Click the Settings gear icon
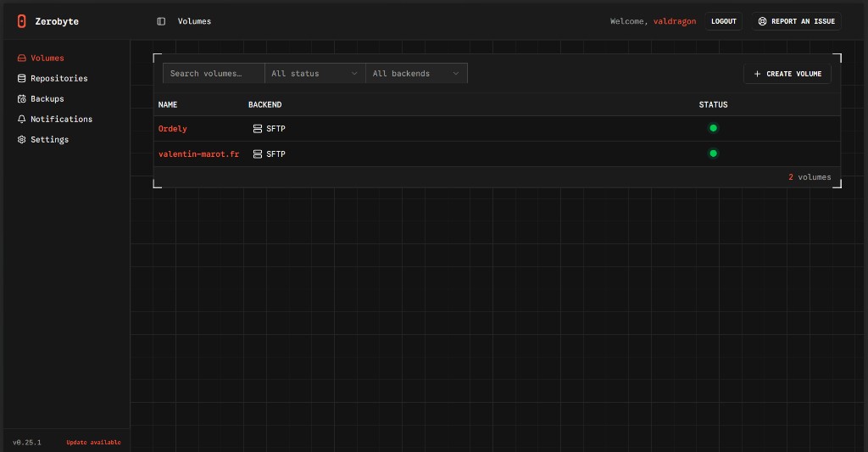 point(21,140)
